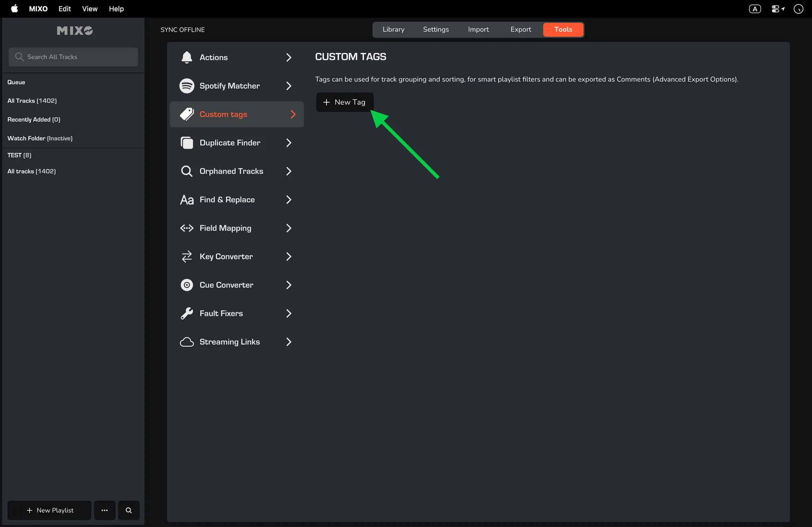Switch to the Library tab

click(x=393, y=30)
